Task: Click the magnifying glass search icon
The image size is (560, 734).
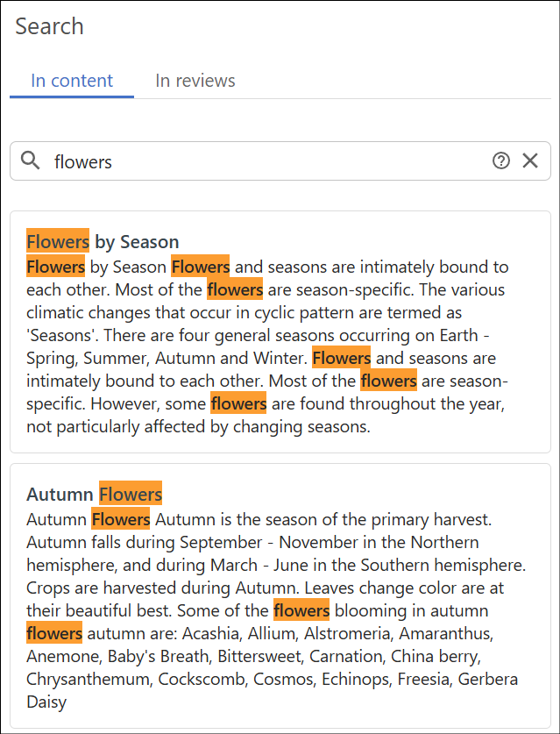Action: [x=31, y=160]
